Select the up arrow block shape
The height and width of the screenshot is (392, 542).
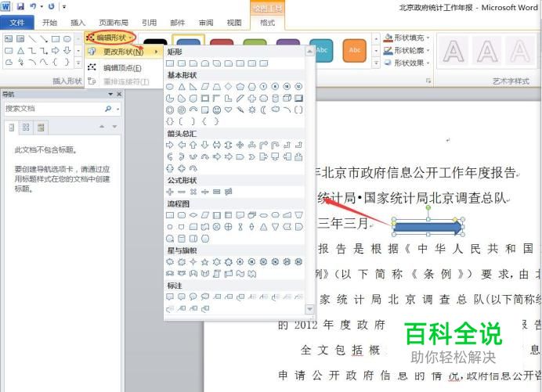tap(193, 145)
